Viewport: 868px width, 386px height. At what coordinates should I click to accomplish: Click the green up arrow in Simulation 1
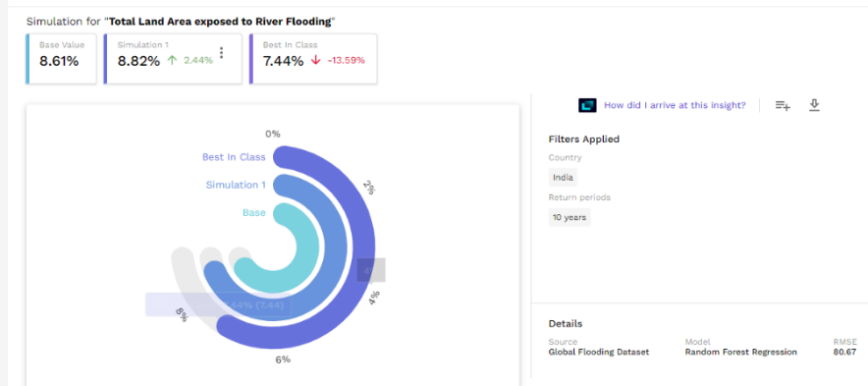pos(172,61)
